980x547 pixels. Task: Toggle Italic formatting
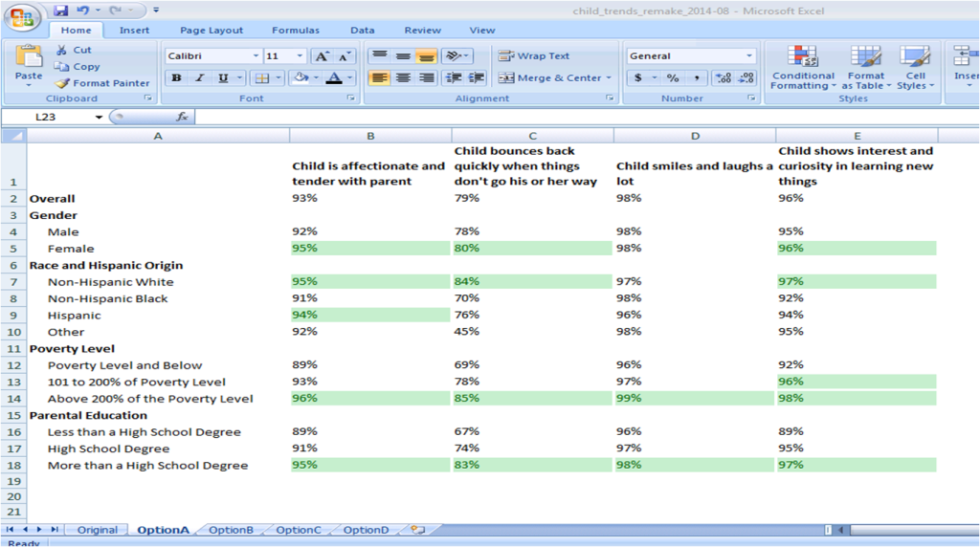[199, 78]
